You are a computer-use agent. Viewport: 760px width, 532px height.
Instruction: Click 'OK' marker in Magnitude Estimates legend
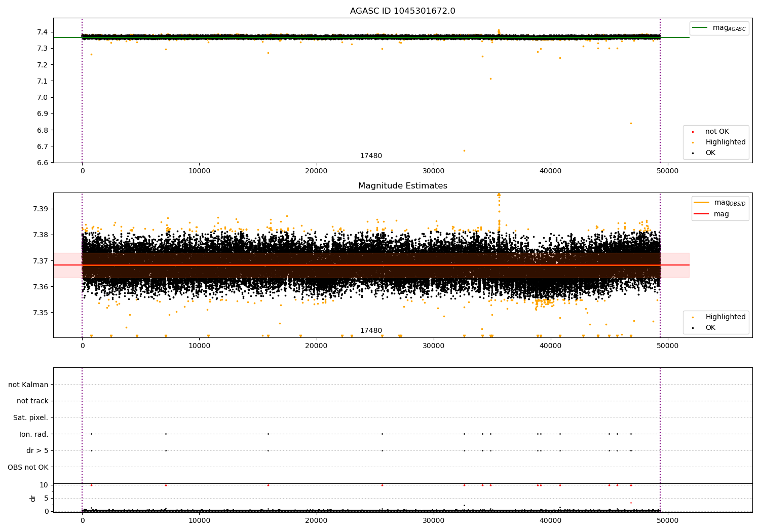point(693,328)
